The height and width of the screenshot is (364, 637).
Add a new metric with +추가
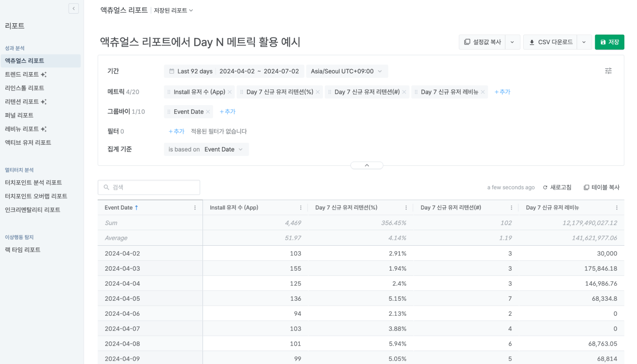click(502, 92)
